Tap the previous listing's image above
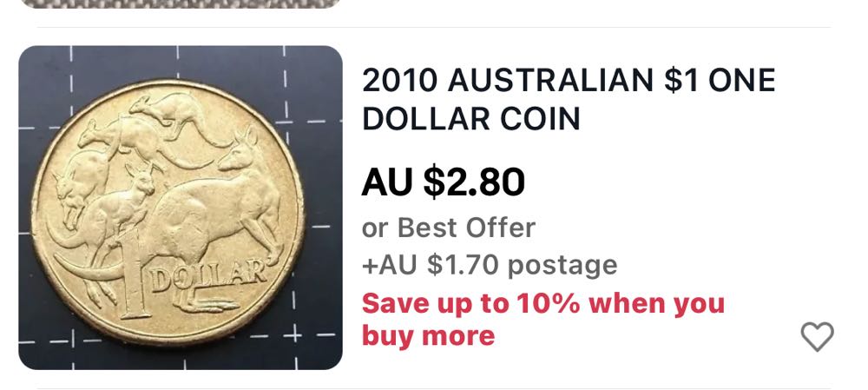 pos(181,3)
